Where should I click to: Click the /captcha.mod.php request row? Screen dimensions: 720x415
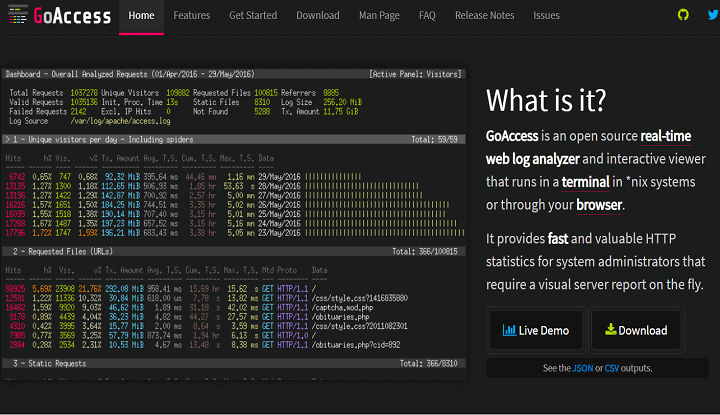190,308
